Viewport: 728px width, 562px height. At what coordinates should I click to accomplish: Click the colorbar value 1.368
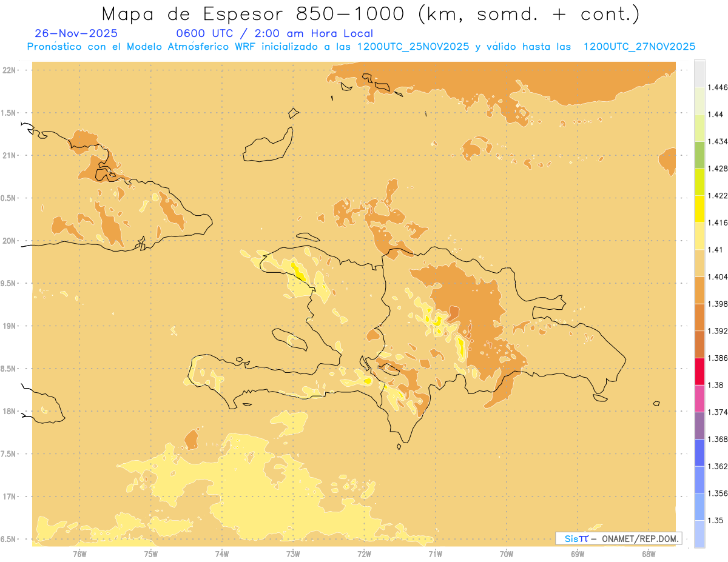718,440
